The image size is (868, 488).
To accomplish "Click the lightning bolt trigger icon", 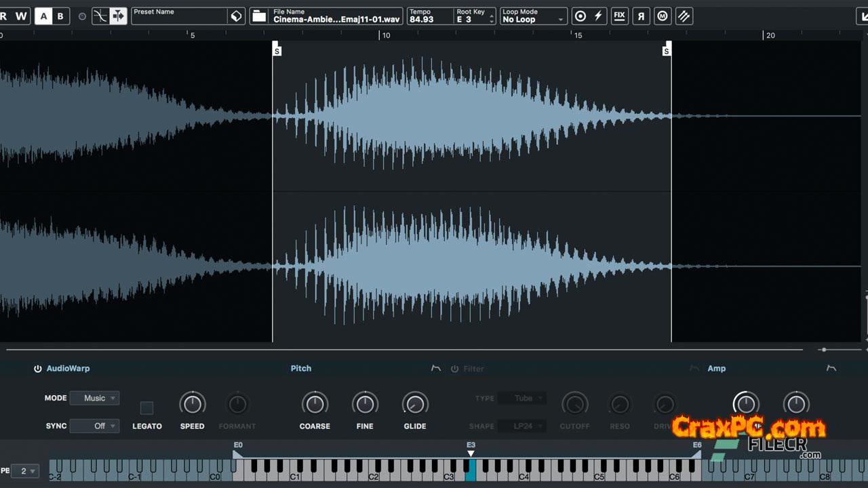I will [x=598, y=16].
